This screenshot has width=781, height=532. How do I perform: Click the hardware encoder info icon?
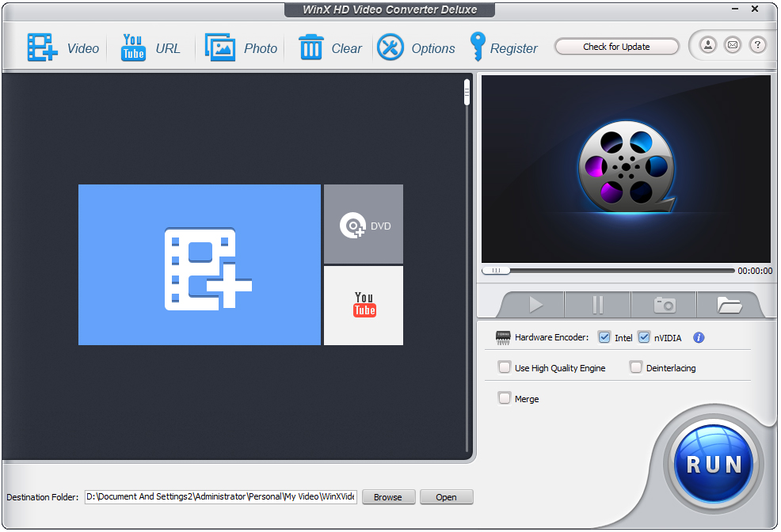(x=698, y=337)
